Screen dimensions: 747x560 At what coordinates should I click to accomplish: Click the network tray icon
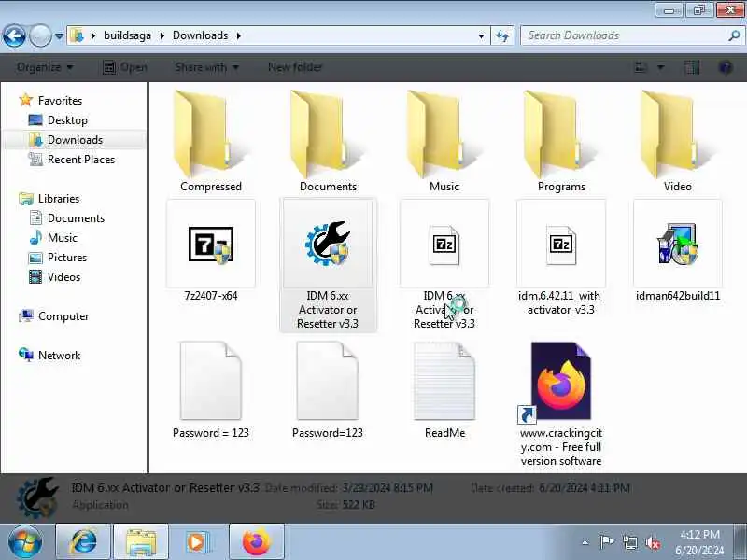click(x=629, y=542)
